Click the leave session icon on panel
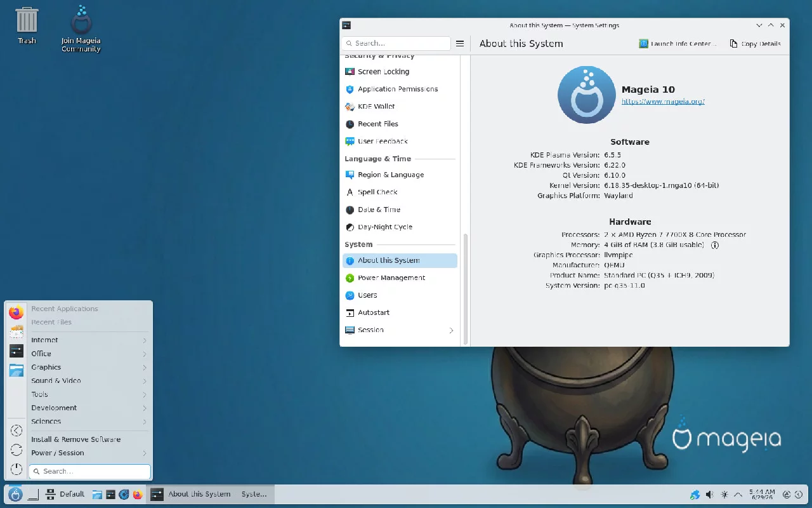This screenshot has height=508, width=812. coord(800,494)
